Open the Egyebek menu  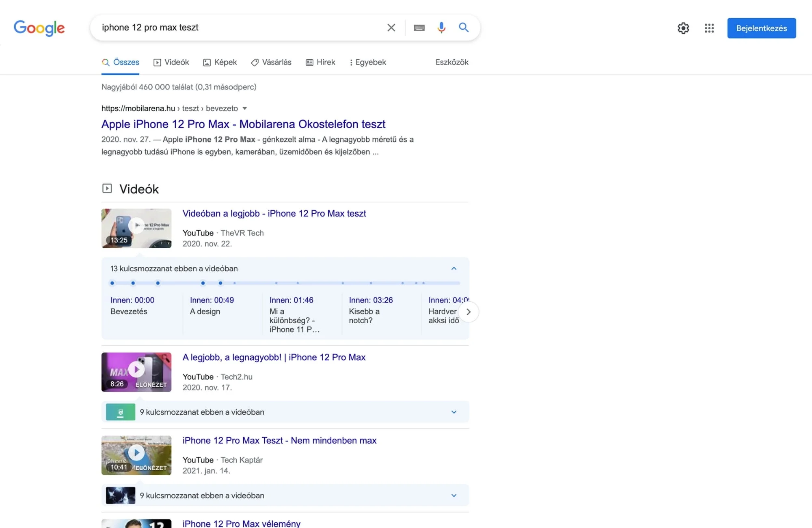[367, 62]
